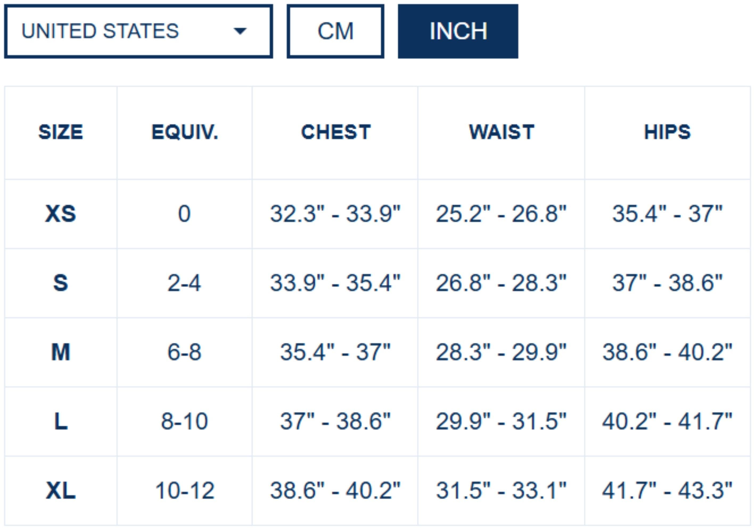
Task: Select the XL size row label
Action: [x=61, y=491]
